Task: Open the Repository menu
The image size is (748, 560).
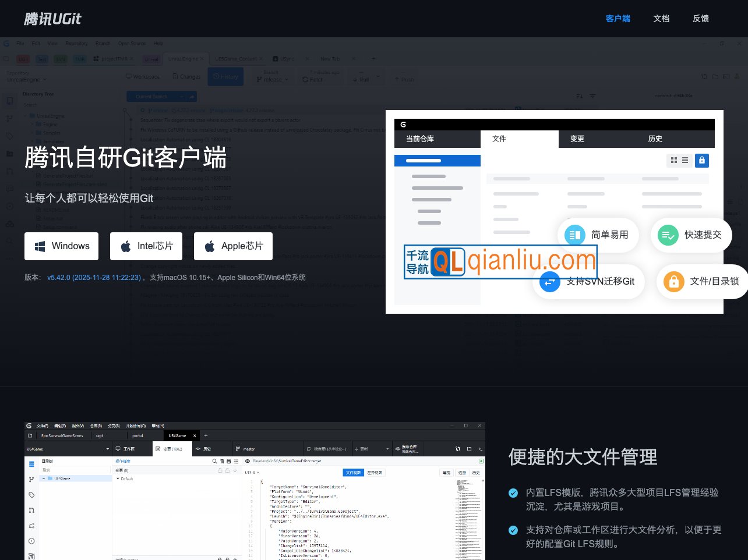Action: coord(76,43)
